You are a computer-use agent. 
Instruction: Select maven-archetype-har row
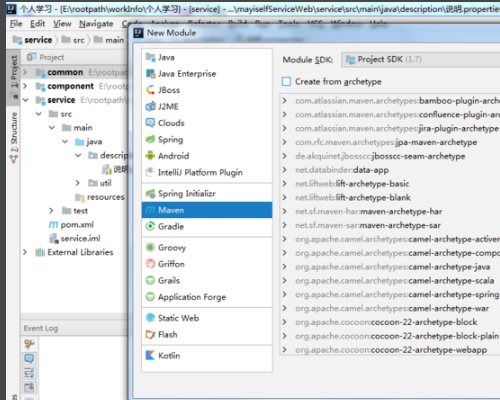point(390,211)
